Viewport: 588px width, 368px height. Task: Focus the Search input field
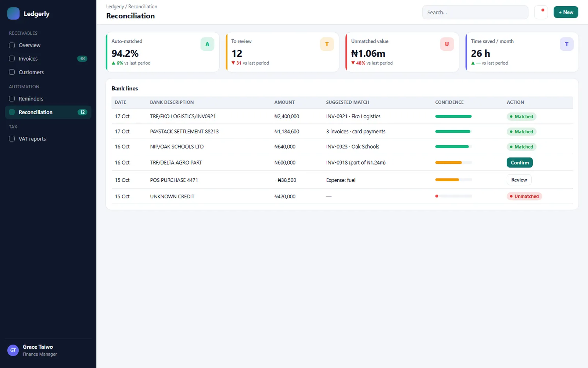point(475,13)
